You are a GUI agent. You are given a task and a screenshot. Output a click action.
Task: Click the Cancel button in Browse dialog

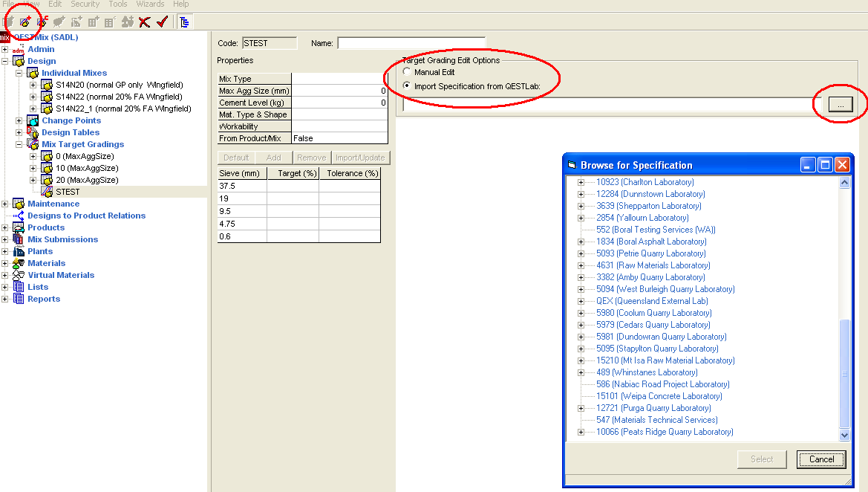[821, 459]
